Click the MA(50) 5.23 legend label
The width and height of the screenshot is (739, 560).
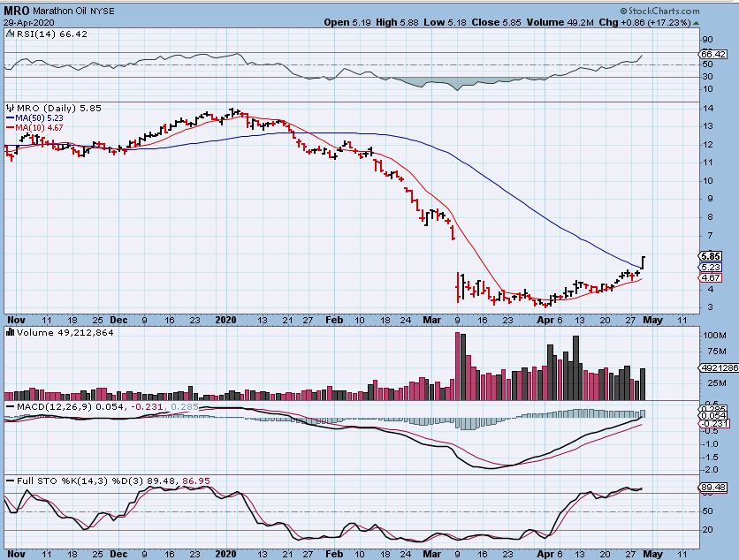(39, 118)
